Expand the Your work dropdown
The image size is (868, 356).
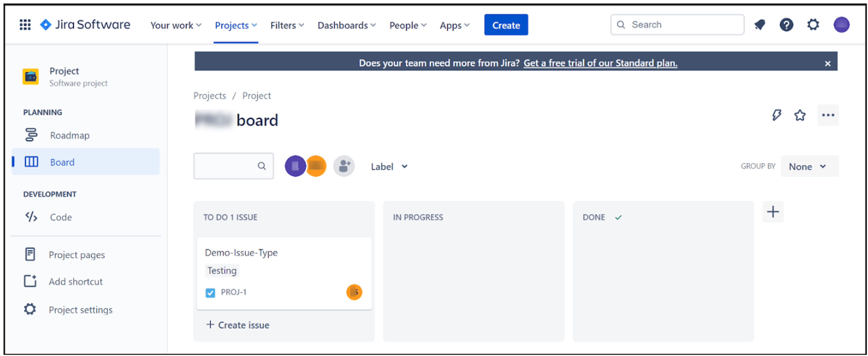[176, 25]
